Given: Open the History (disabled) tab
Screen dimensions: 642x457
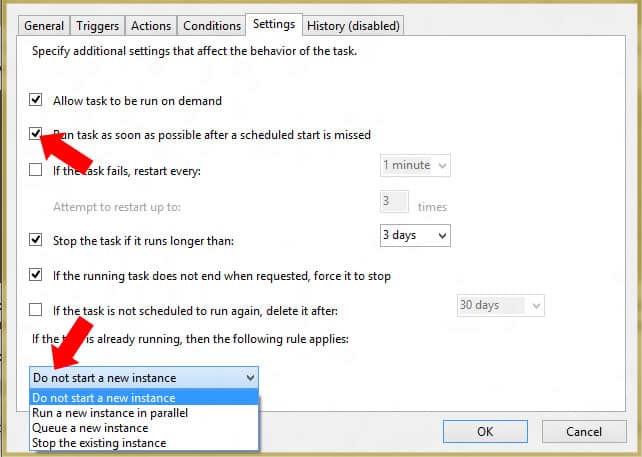Looking at the screenshot, I should 353,25.
